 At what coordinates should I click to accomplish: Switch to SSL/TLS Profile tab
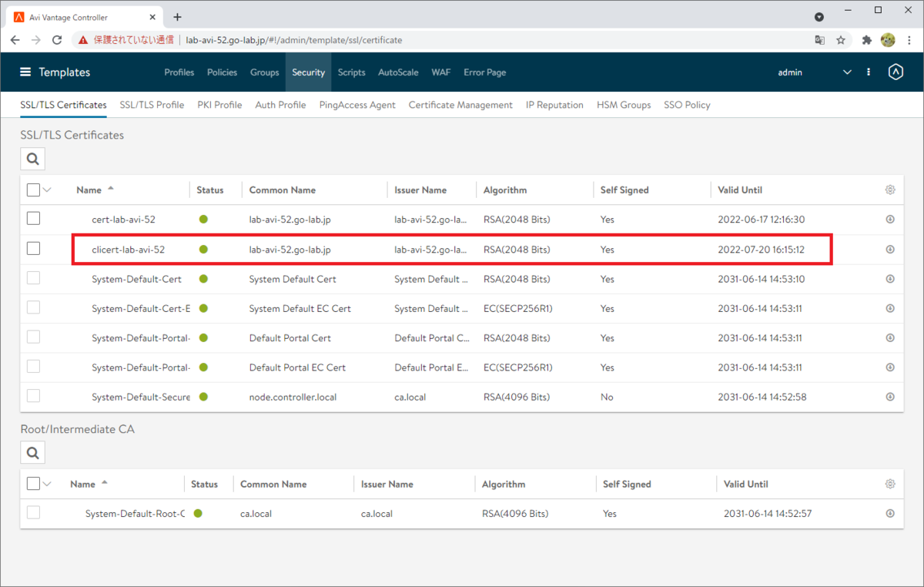(152, 105)
